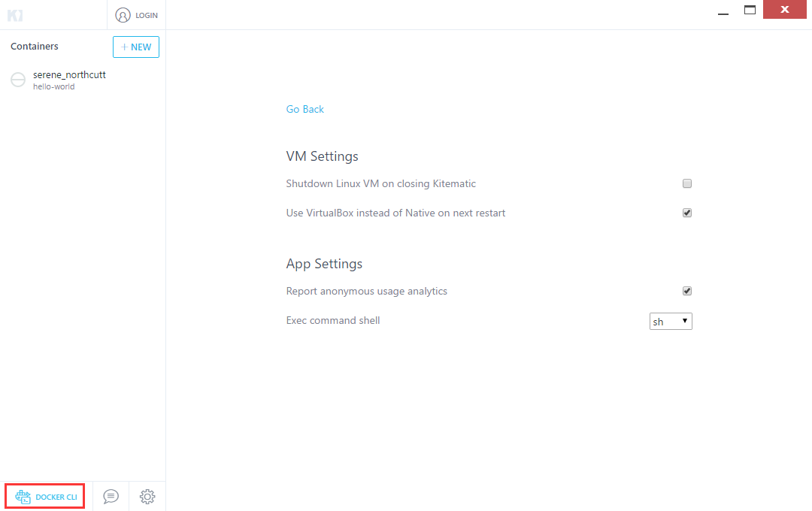Disable Report anonymous usage analytics
Screen dimensions: 812x511
687,291
